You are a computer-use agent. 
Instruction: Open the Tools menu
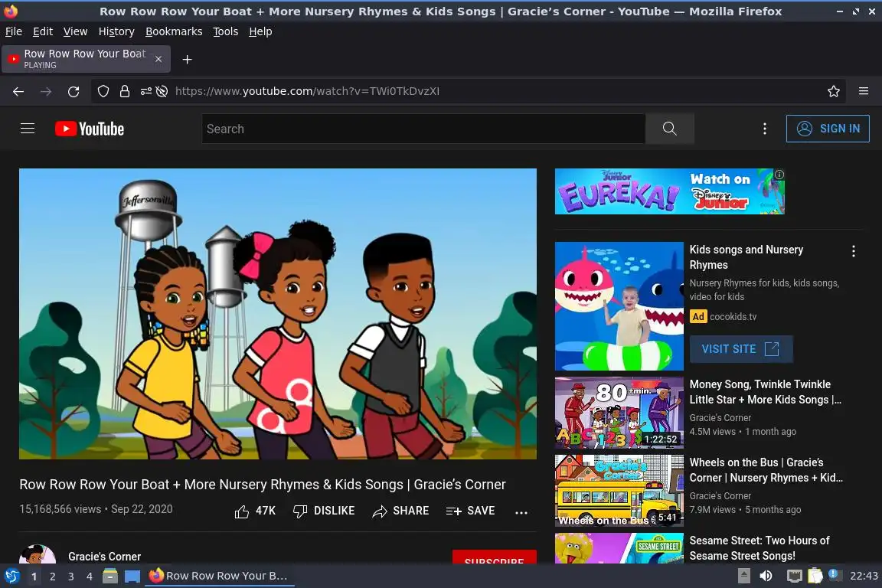[x=226, y=31]
